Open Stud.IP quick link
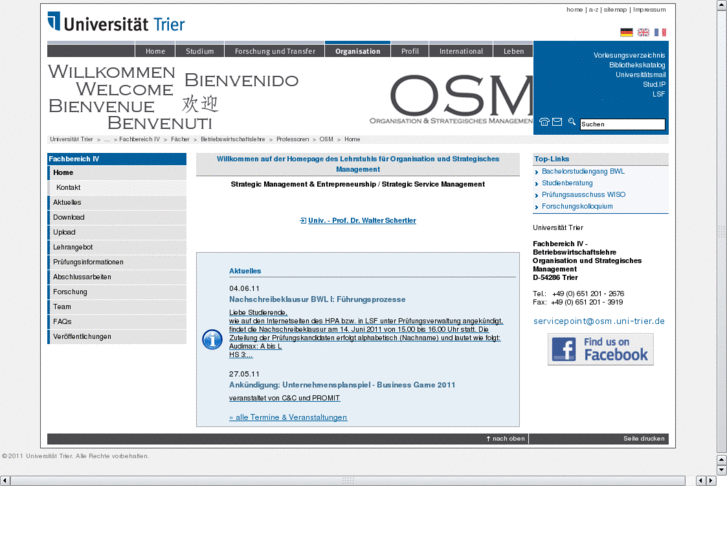This screenshot has width=727, height=545. (654, 84)
